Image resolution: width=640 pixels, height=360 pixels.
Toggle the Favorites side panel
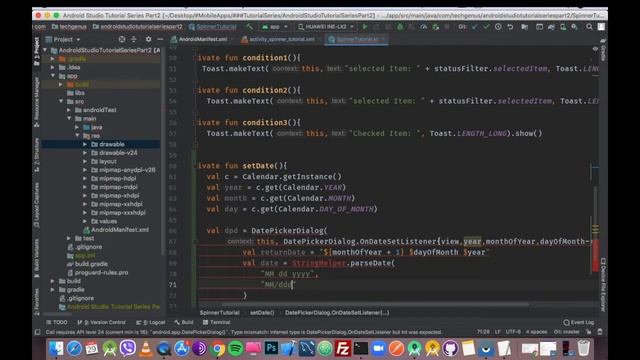pyautogui.click(x=37, y=302)
